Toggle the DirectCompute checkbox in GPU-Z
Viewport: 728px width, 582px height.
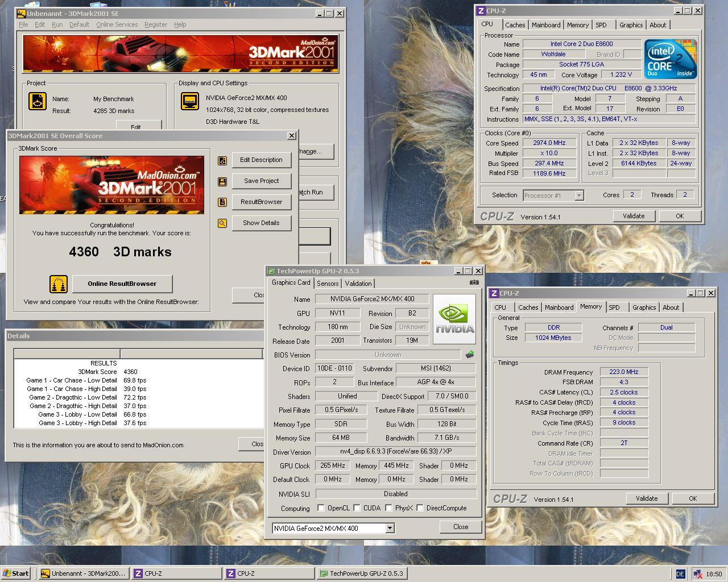420,508
